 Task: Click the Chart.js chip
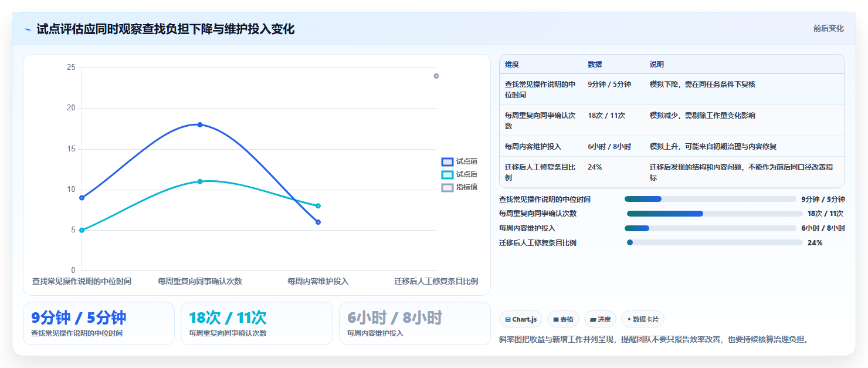[521, 319]
